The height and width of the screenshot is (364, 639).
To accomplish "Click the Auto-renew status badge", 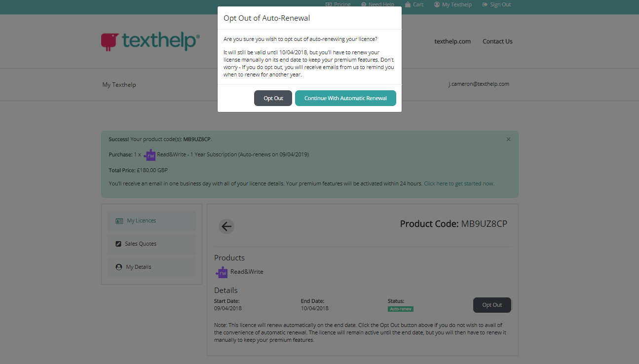I will (400, 309).
